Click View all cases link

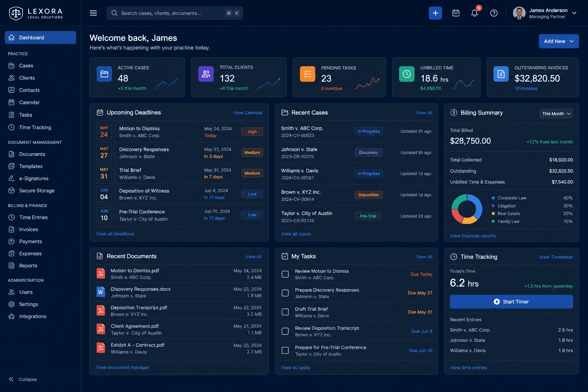[x=296, y=234]
